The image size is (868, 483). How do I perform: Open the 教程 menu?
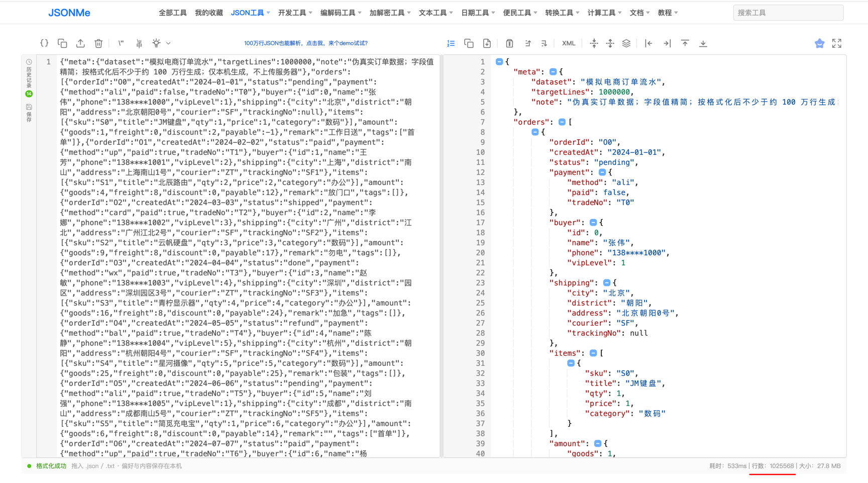[668, 13]
